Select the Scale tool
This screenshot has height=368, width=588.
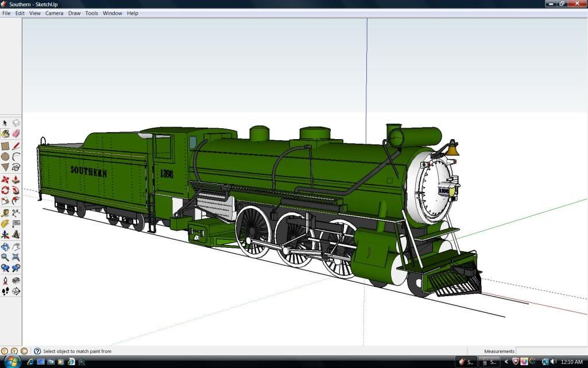(x=5, y=201)
